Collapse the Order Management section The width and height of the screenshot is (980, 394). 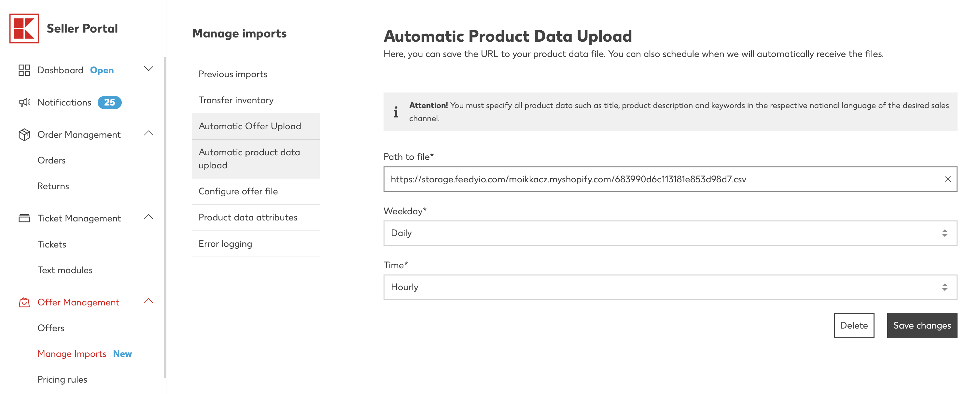coord(148,133)
